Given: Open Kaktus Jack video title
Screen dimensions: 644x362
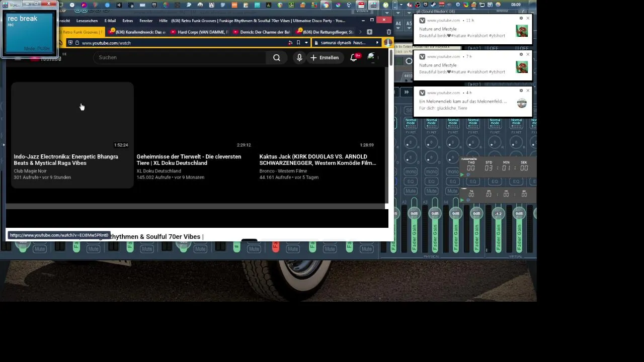Looking at the screenshot, I should pos(317,160).
